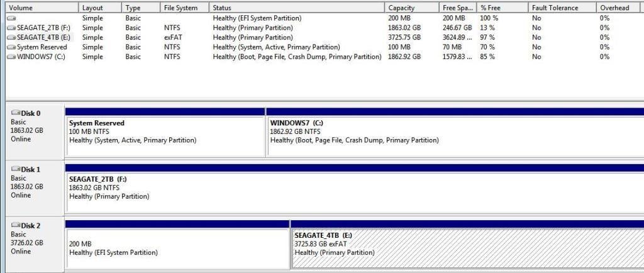This screenshot has height=273, width=644.
Task: Click the Disk 2 drive icon
Action: coord(16,225)
